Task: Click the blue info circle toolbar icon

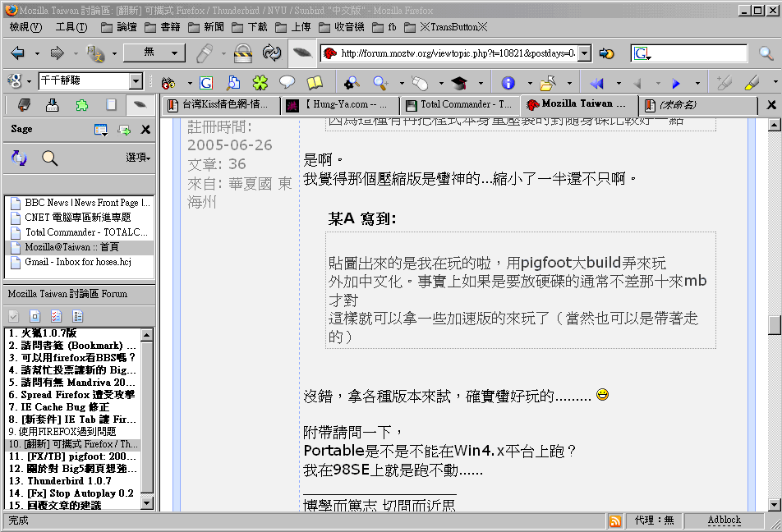Action: click(x=508, y=83)
